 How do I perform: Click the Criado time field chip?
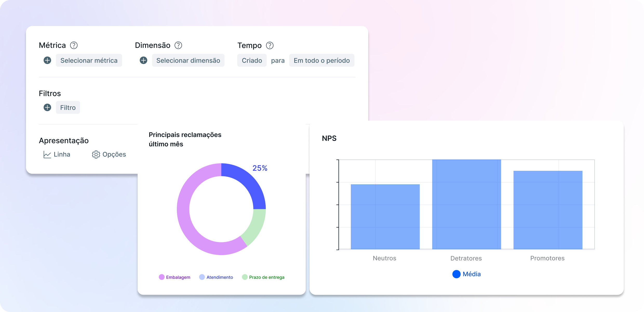tap(252, 60)
